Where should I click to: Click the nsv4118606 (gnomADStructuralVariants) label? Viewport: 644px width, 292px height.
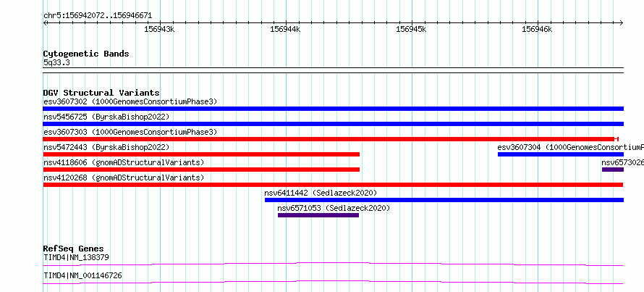[x=124, y=162]
